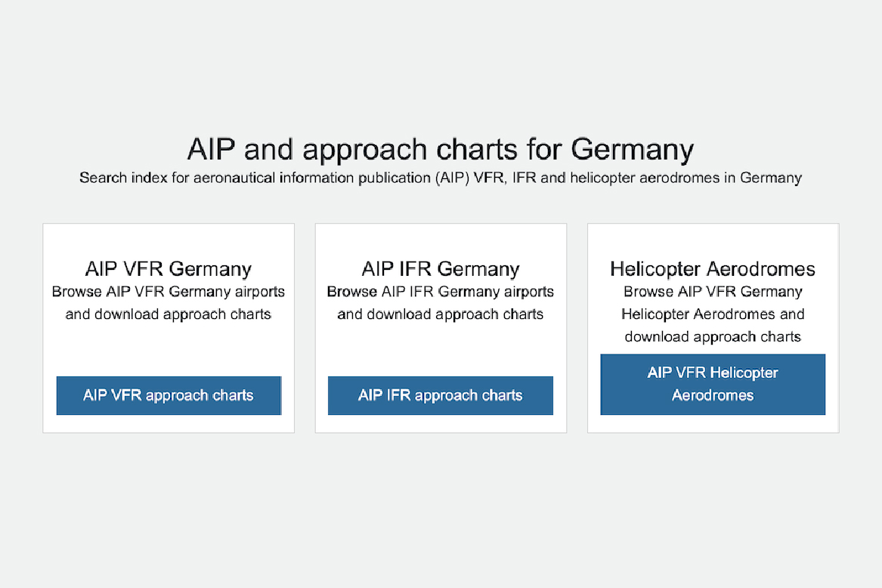Click the word 'Germany' in the main title
The image size is (882, 588).
(633, 150)
